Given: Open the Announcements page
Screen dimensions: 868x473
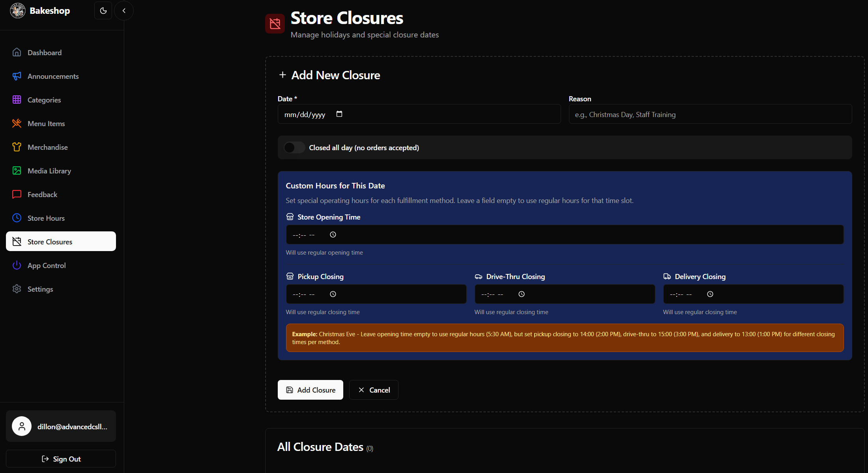Looking at the screenshot, I should tap(61, 76).
